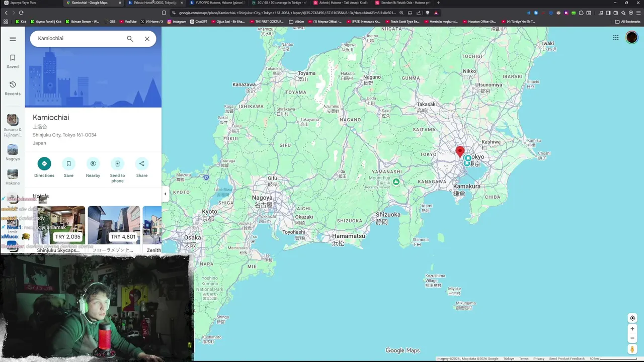Open Street View pegman

pyautogui.click(x=632, y=349)
